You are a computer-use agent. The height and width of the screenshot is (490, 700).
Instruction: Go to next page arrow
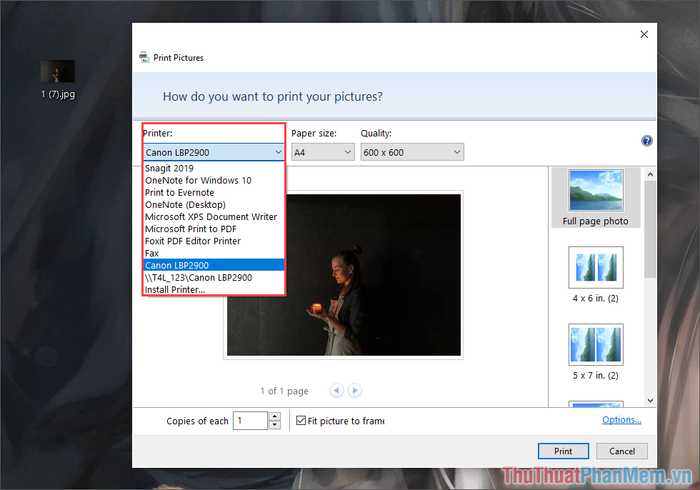pos(354,390)
